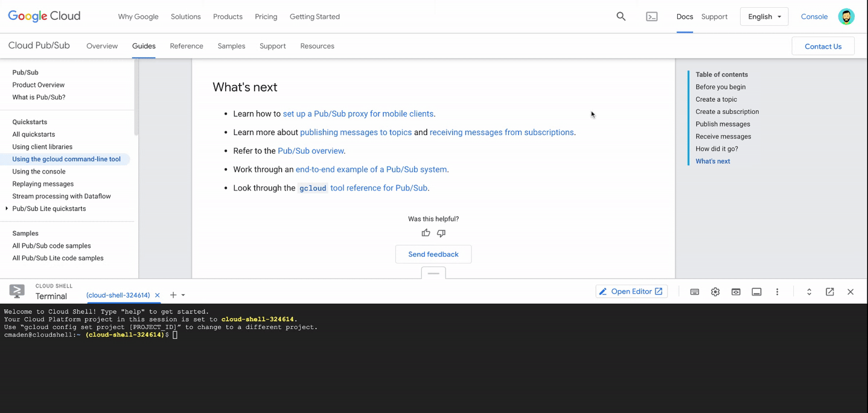
Task: Click the Send feedback button
Action: tap(433, 254)
